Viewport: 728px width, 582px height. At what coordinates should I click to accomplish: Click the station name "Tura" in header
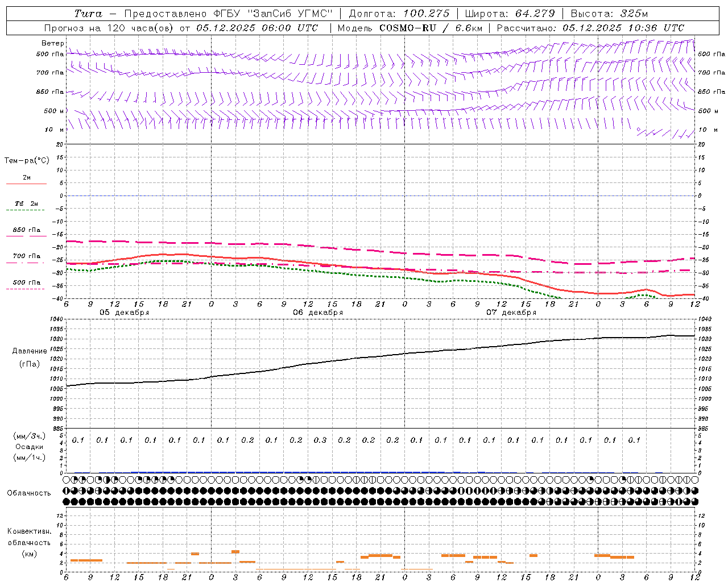[x=88, y=14]
